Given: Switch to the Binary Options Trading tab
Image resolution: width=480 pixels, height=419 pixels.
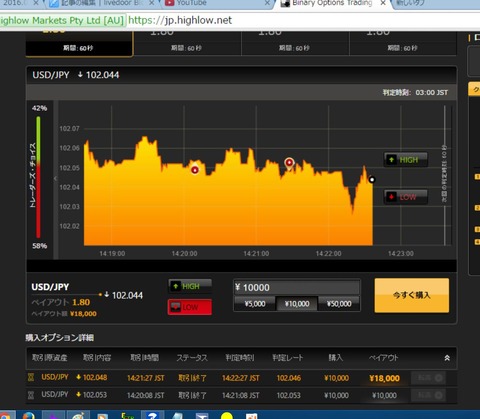Looking at the screenshot, I should (x=332, y=3).
